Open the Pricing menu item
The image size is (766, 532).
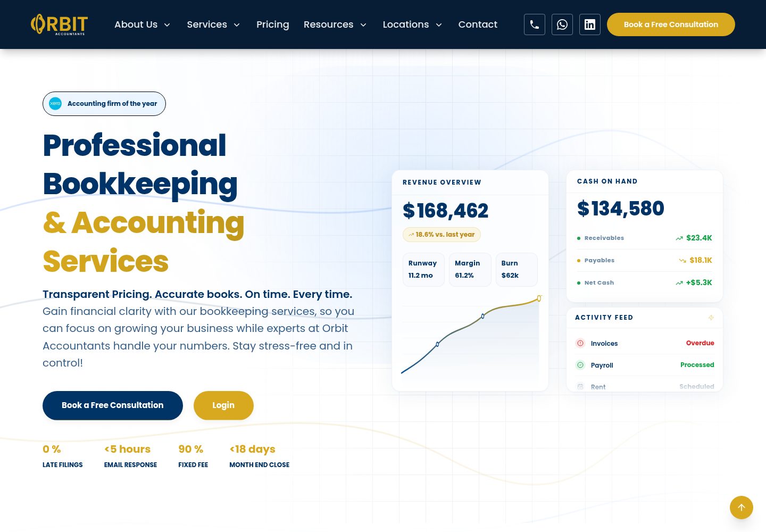273,24
